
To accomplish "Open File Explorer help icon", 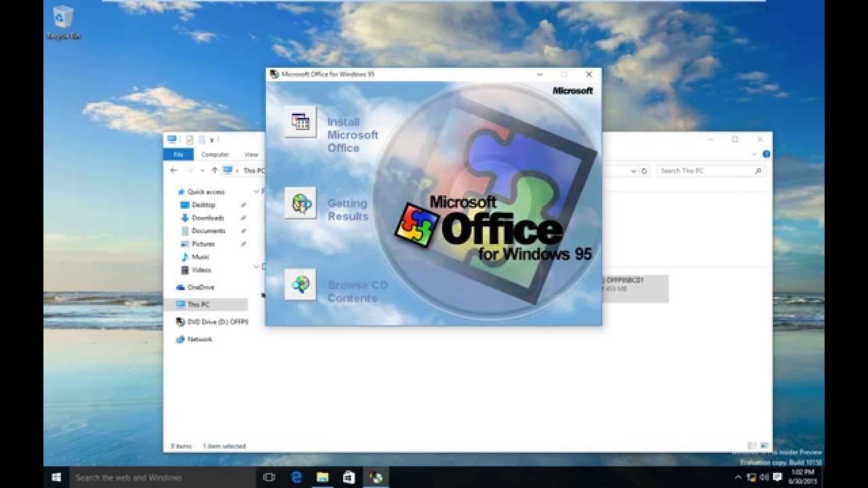I will pyautogui.click(x=766, y=155).
